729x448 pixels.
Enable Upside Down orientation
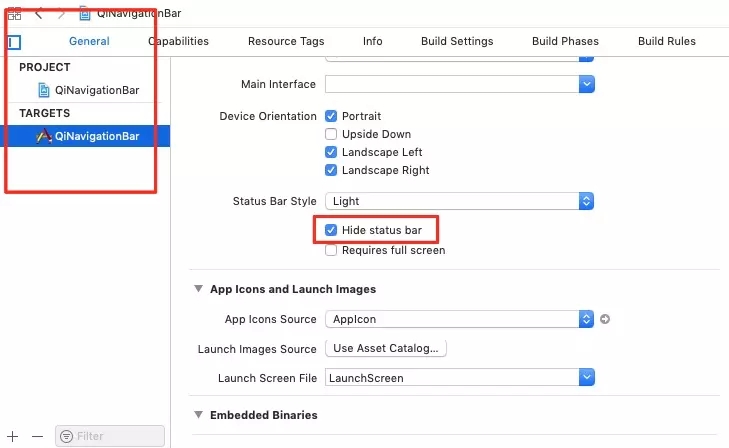(331, 135)
